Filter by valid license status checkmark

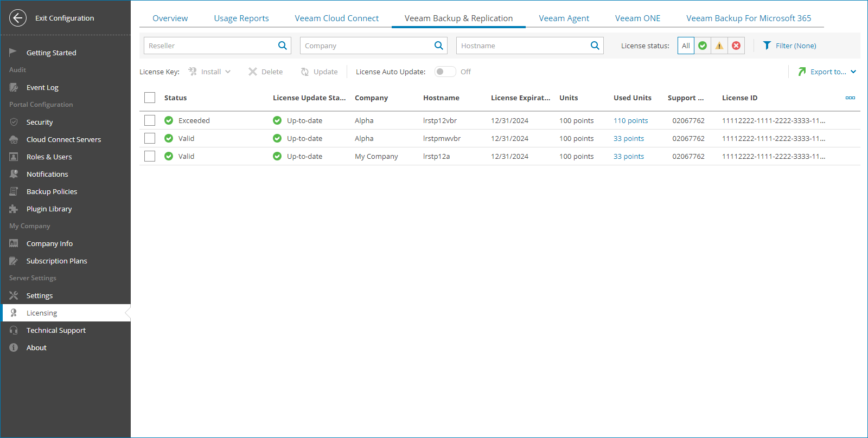tap(703, 46)
